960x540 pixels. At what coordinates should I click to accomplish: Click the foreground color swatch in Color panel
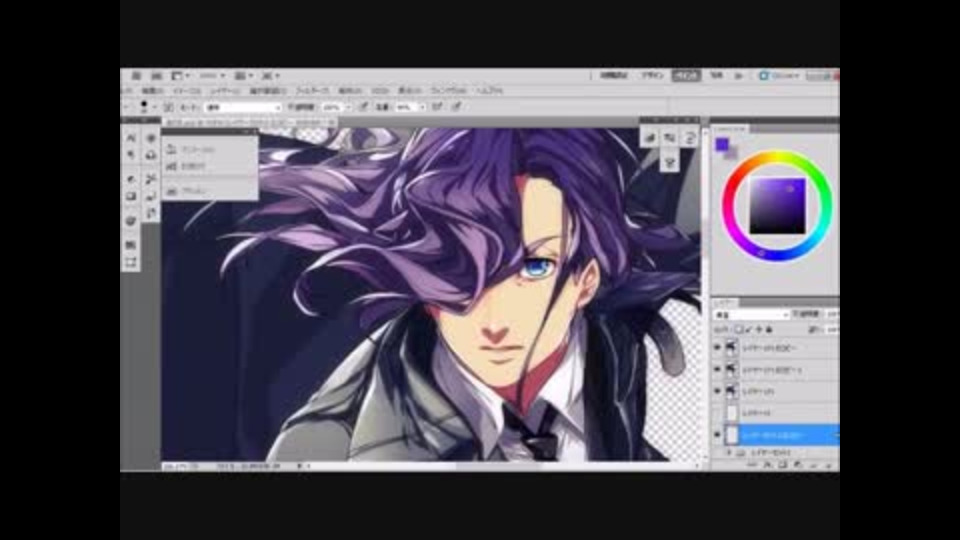pyautogui.click(x=722, y=144)
